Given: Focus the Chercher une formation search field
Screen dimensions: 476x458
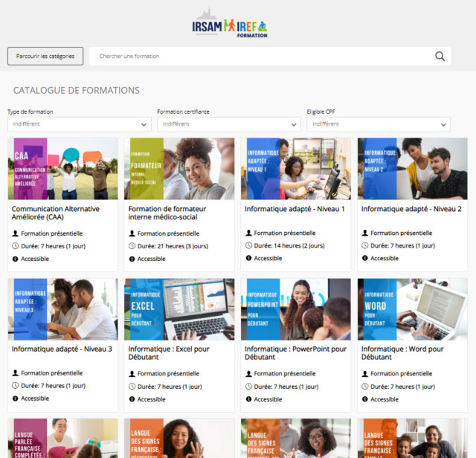Looking at the screenshot, I should 261,57.
